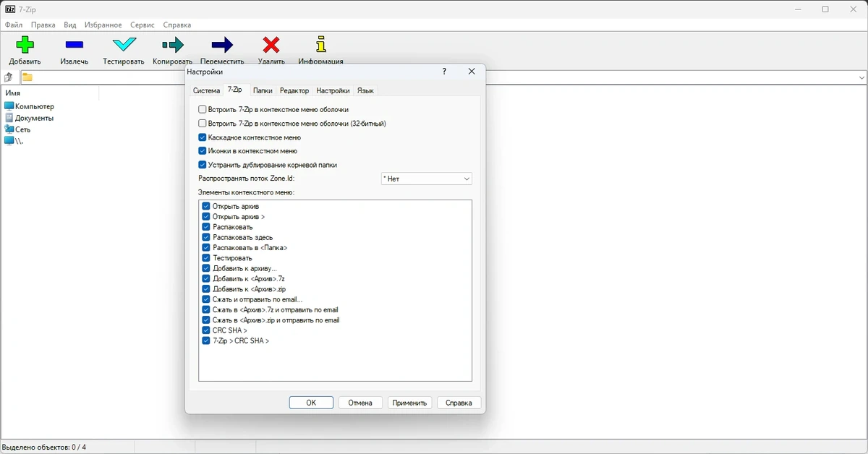The height and width of the screenshot is (454, 868).
Task: Click the Переместить blue arrow icon
Action: pos(222,45)
